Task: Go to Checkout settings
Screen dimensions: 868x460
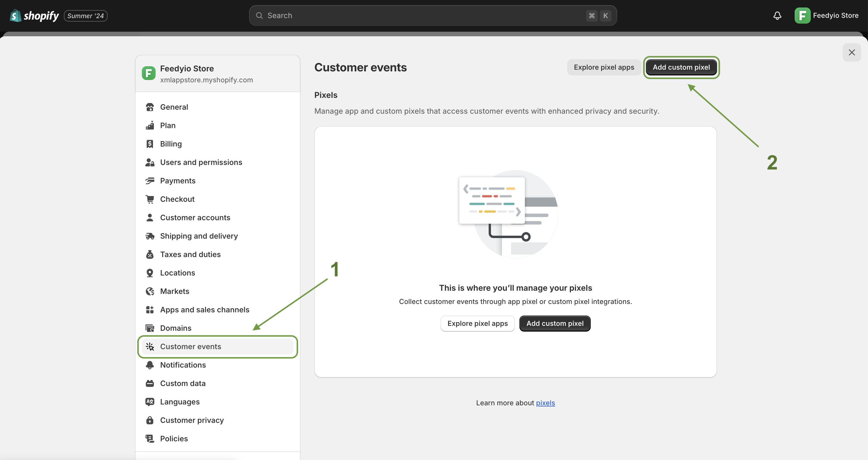Action: pos(218,199)
